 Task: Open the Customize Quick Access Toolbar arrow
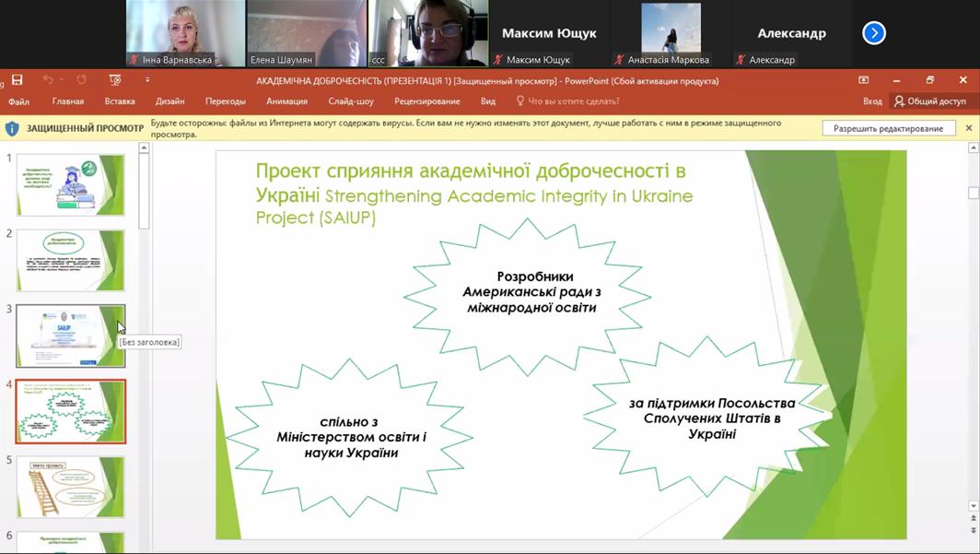coord(147,80)
